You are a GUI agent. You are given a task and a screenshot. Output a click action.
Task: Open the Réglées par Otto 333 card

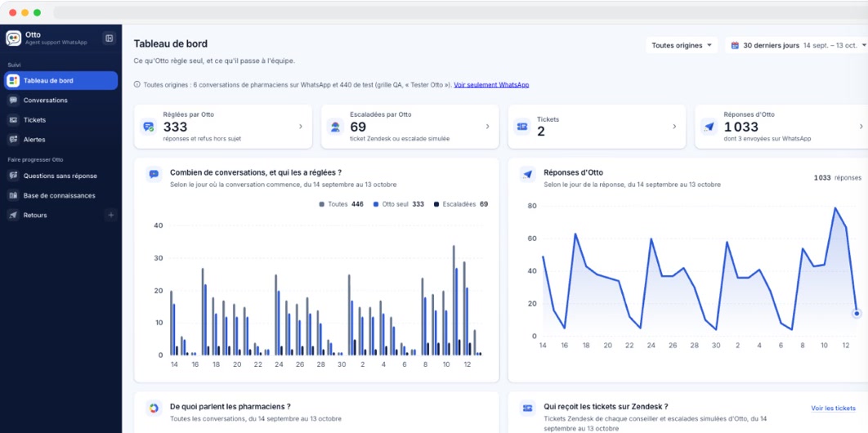[x=223, y=127]
